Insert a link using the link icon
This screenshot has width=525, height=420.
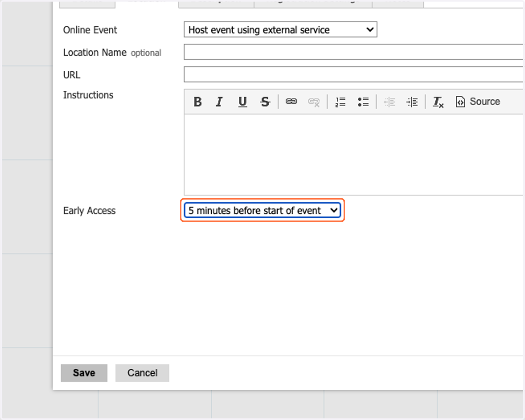(x=291, y=102)
